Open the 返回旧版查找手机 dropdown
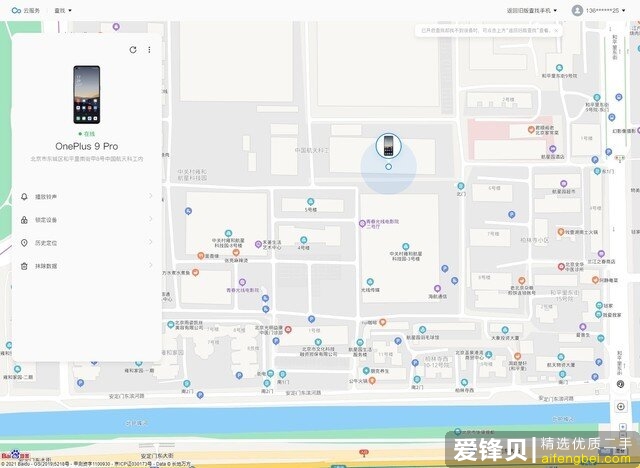Screen dimensions: 640x468 pos(532,10)
